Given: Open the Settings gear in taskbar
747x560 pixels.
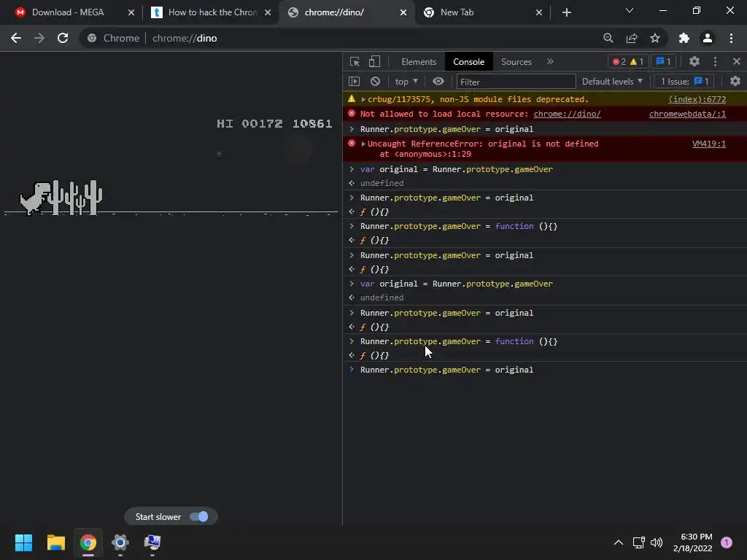Looking at the screenshot, I should [120, 542].
